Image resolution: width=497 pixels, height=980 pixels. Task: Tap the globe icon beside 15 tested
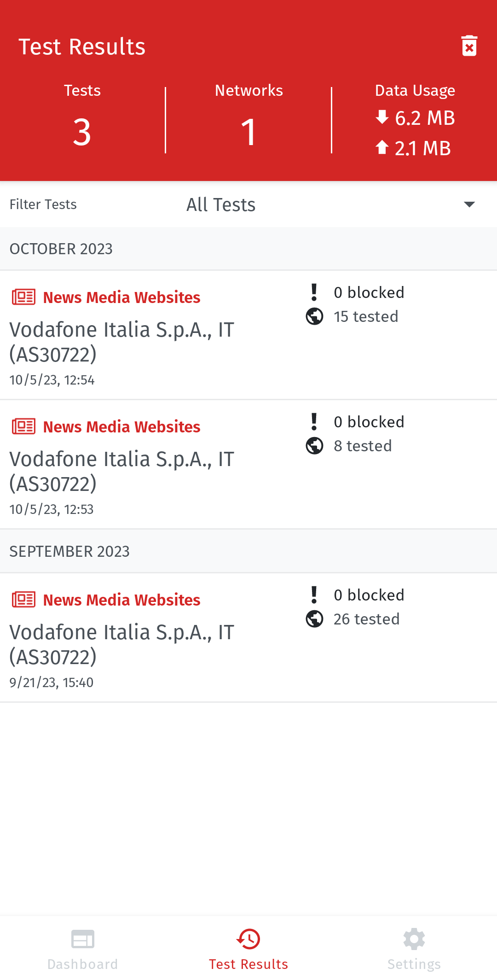pos(314,316)
